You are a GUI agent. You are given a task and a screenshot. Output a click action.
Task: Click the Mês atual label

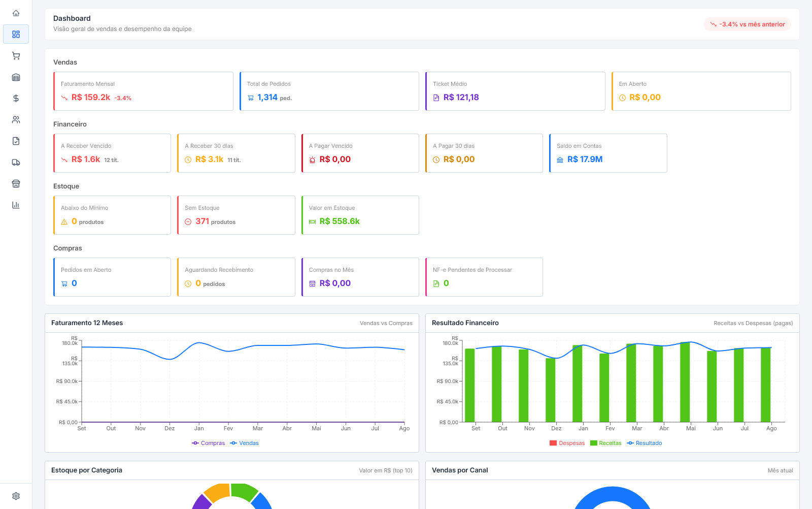tap(780, 470)
